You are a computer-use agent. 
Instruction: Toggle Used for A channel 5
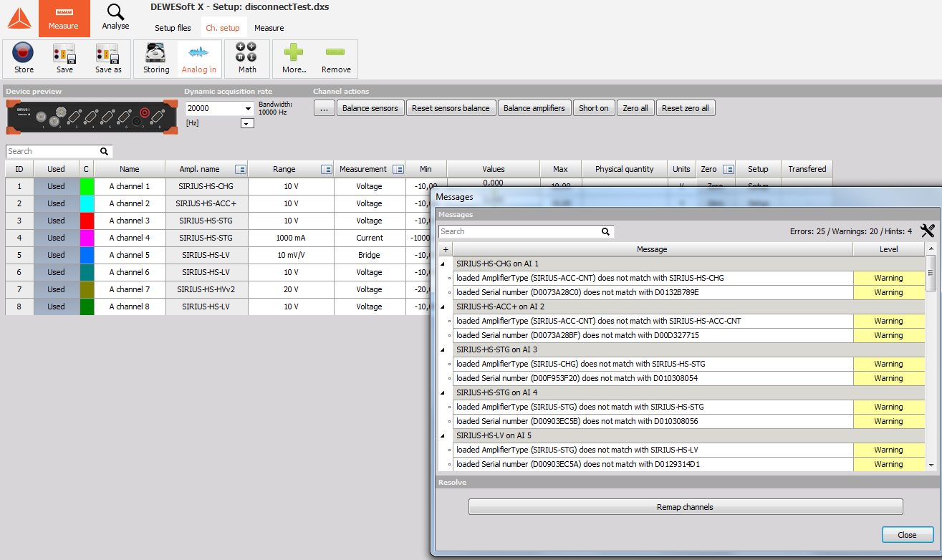coord(56,255)
